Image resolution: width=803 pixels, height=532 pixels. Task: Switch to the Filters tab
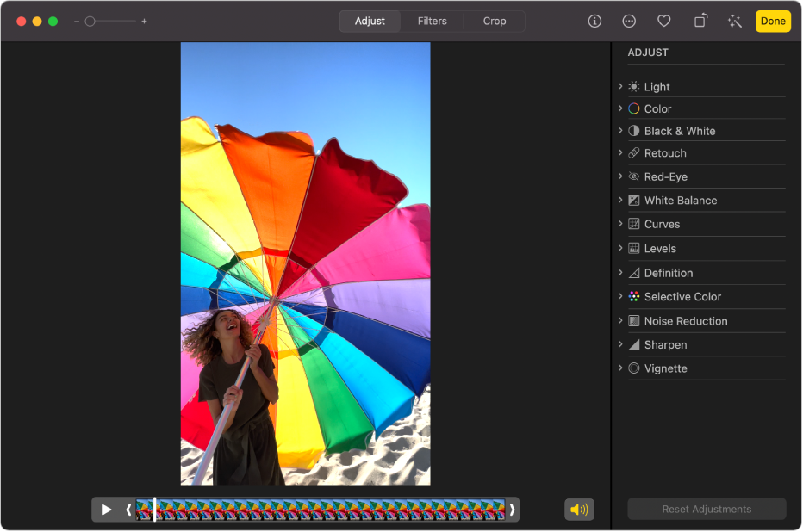click(x=432, y=21)
